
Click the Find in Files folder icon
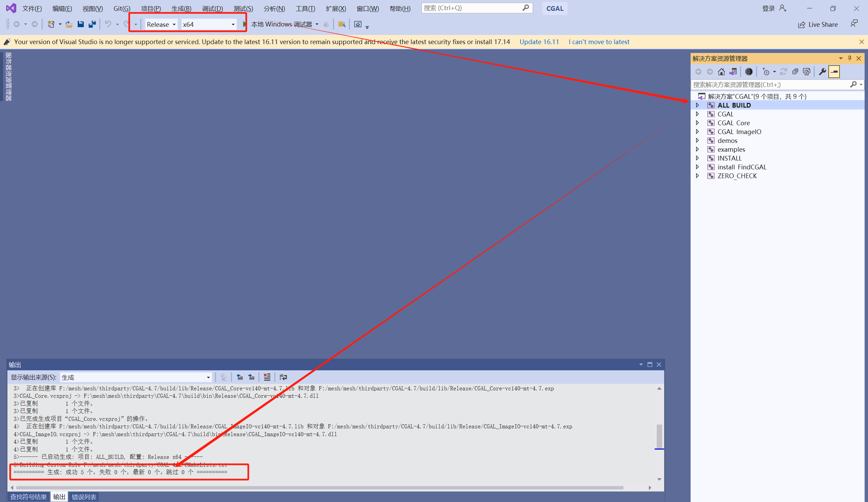coord(342,24)
